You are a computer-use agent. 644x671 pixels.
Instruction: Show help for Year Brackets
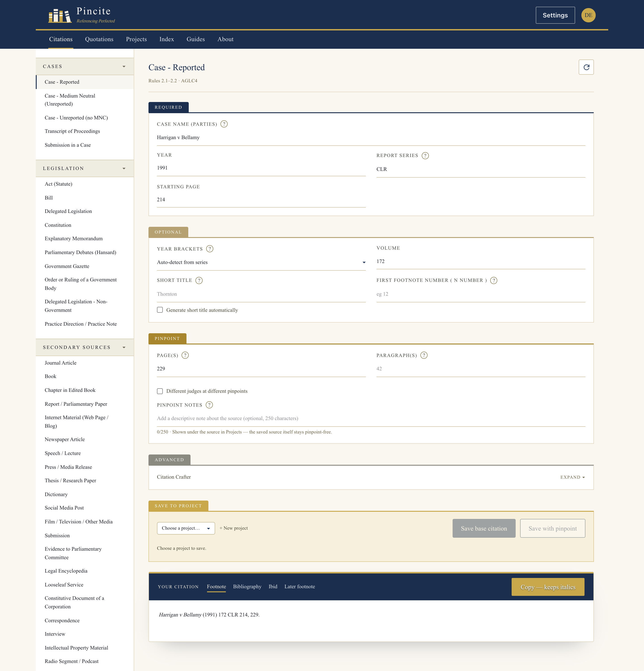click(x=210, y=249)
